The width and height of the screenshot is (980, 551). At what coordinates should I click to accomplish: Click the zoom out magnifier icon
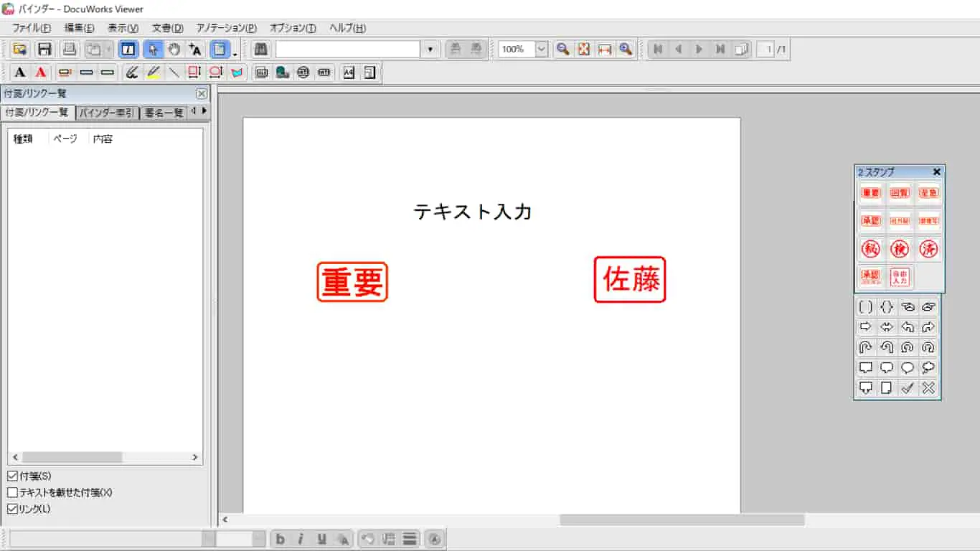click(x=563, y=50)
